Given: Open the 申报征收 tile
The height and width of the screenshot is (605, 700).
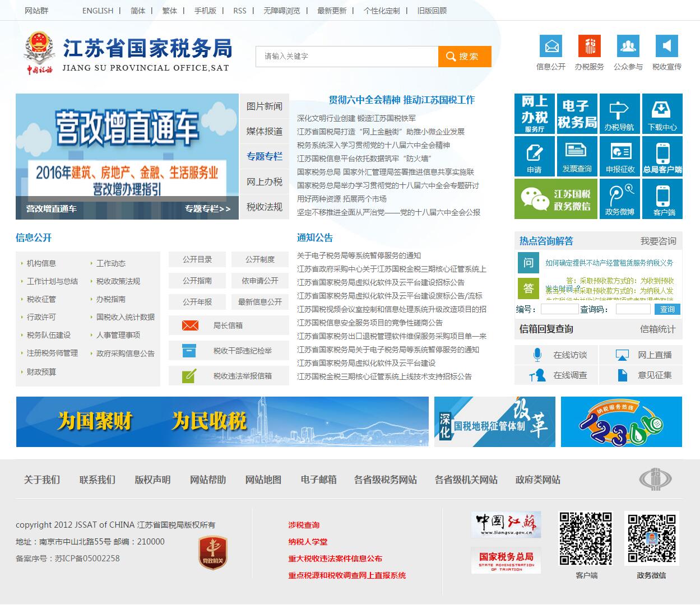Looking at the screenshot, I should pyautogui.click(x=619, y=156).
